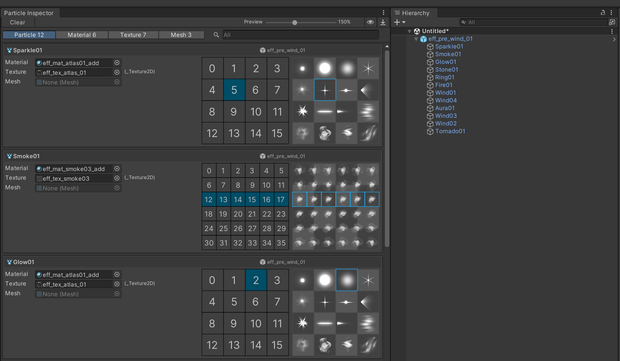Select eff_pre_wind_01 in Hierarchy
Viewport: 620px width, 361px height.
[x=450, y=39]
